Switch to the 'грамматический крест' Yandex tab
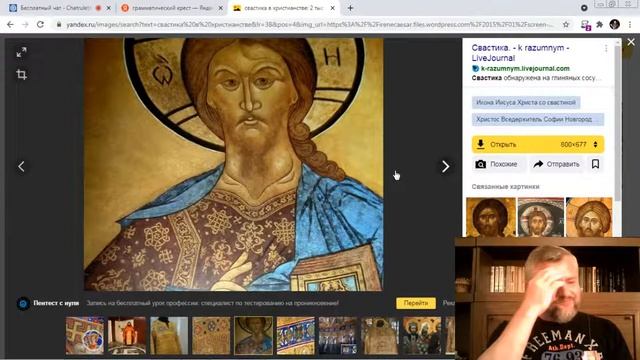This screenshot has width=640, height=360. coord(171,8)
